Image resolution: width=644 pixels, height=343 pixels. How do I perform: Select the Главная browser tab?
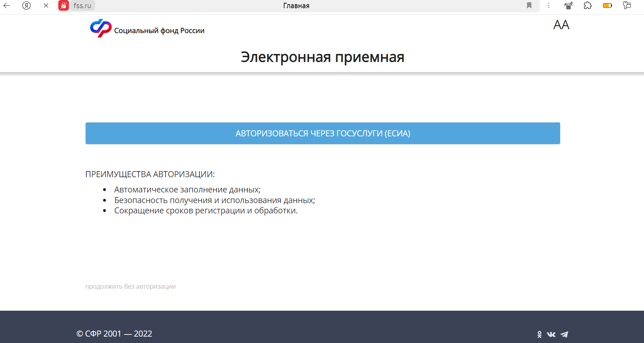(296, 5)
